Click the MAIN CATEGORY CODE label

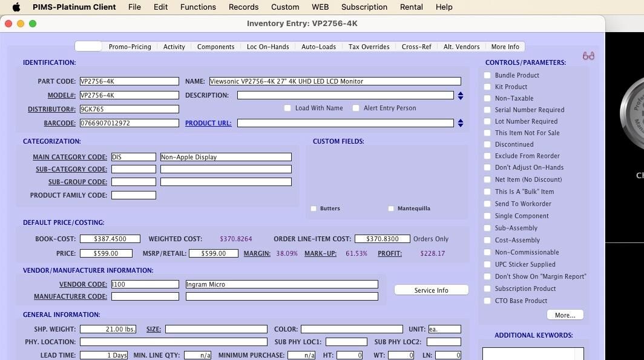(x=70, y=157)
